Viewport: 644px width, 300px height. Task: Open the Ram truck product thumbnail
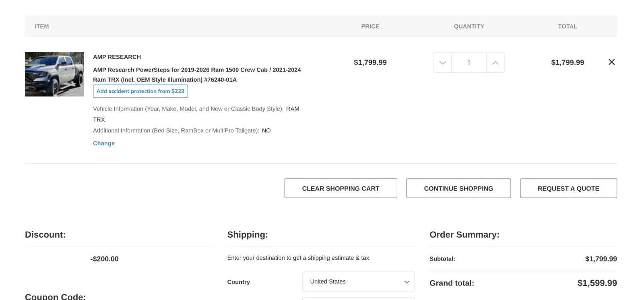pos(54,74)
